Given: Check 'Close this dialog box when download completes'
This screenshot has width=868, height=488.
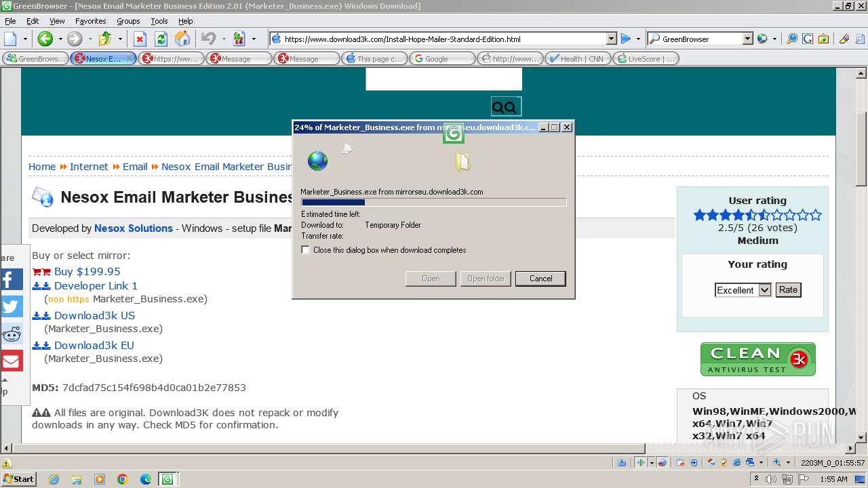Looking at the screenshot, I should pos(306,250).
